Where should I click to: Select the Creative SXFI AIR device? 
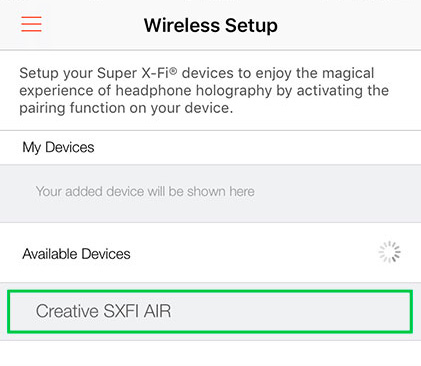210,311
